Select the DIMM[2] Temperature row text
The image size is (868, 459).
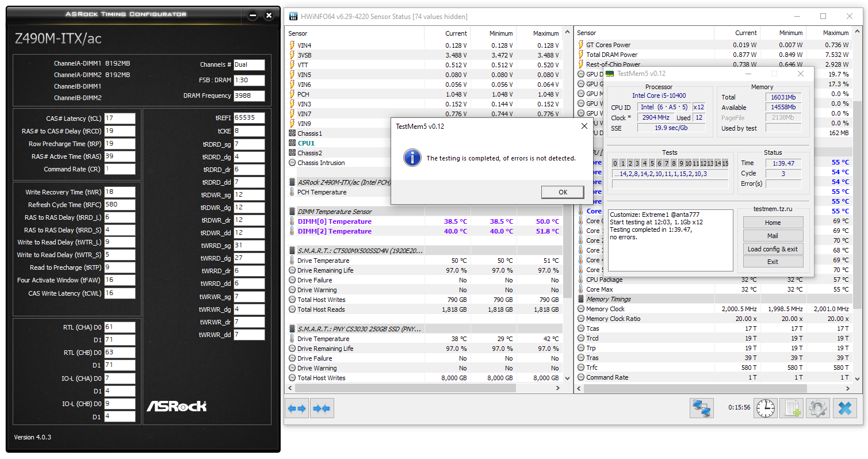coord(334,231)
